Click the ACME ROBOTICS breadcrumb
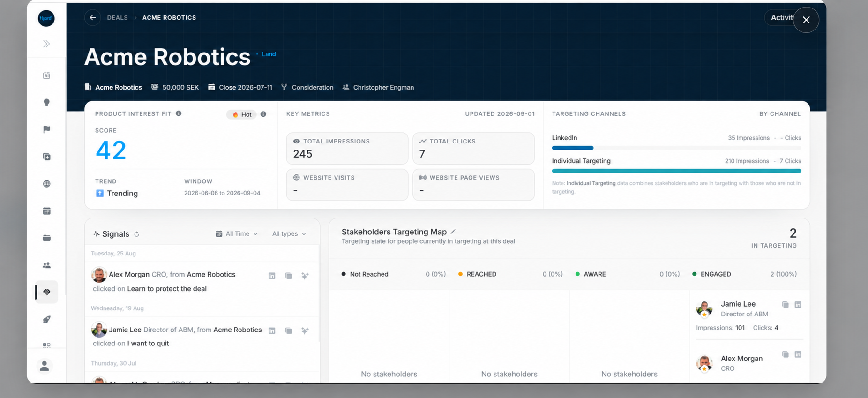Screen dimensions: 868x398 tap(169, 18)
